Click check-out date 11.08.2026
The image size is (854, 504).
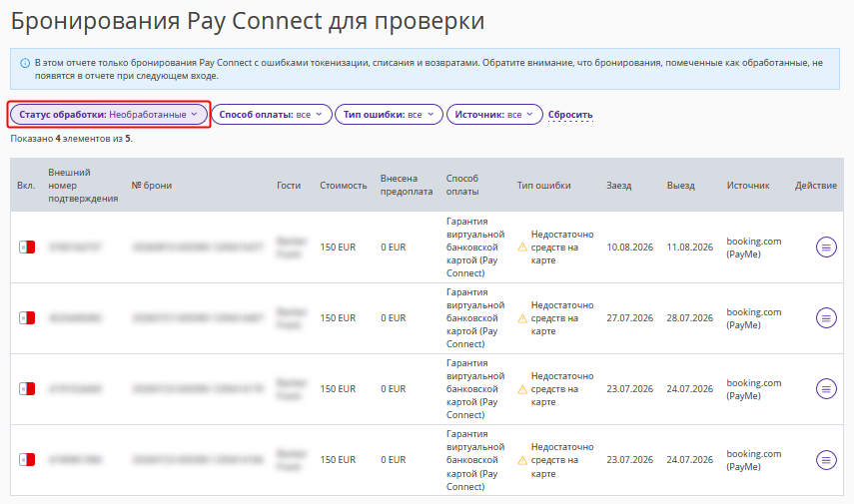(689, 248)
